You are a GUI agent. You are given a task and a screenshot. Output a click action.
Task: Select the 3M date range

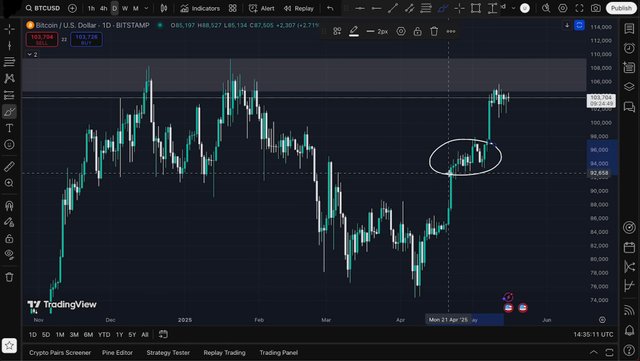(x=74, y=334)
